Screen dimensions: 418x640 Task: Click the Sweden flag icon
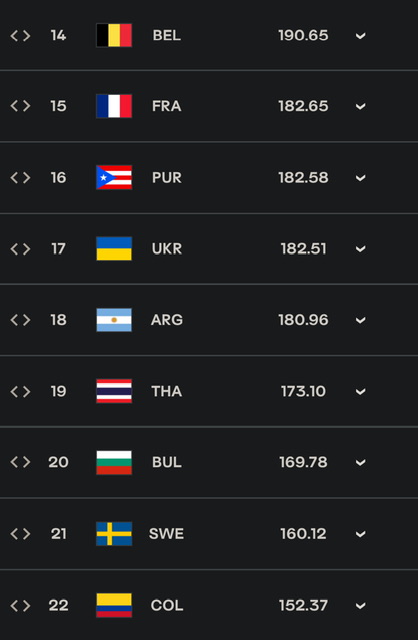tap(114, 533)
